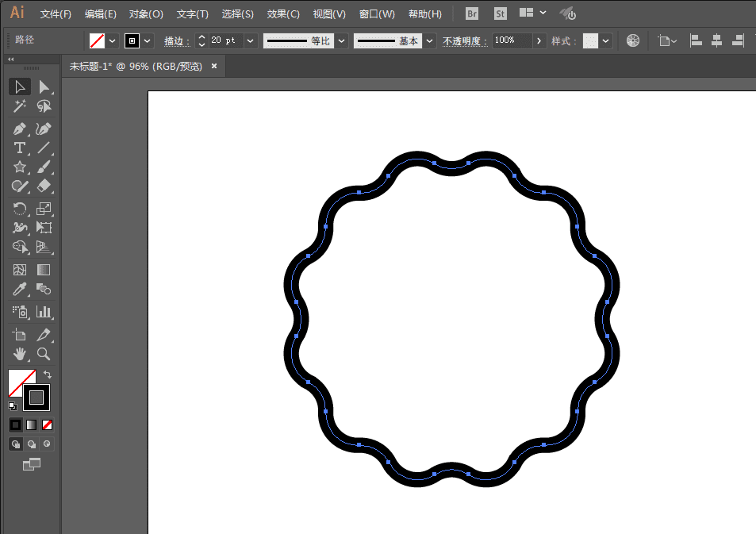756x534 pixels.
Task: Open the stroke weight dropdown
Action: click(251, 40)
